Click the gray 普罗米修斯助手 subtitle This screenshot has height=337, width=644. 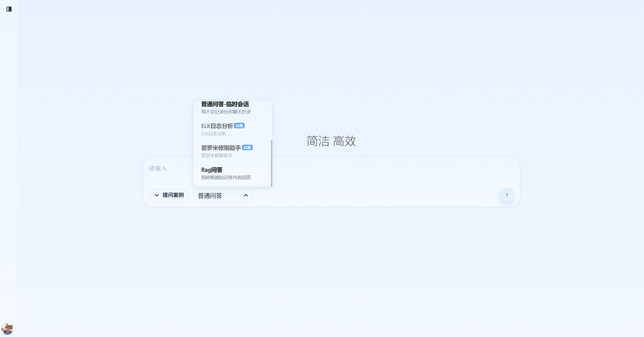[217, 156]
